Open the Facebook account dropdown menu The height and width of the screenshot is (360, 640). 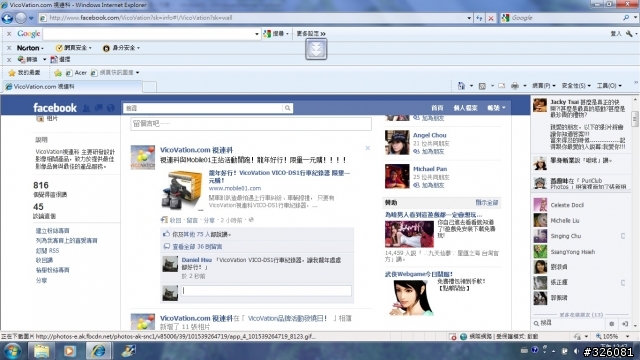point(496,108)
